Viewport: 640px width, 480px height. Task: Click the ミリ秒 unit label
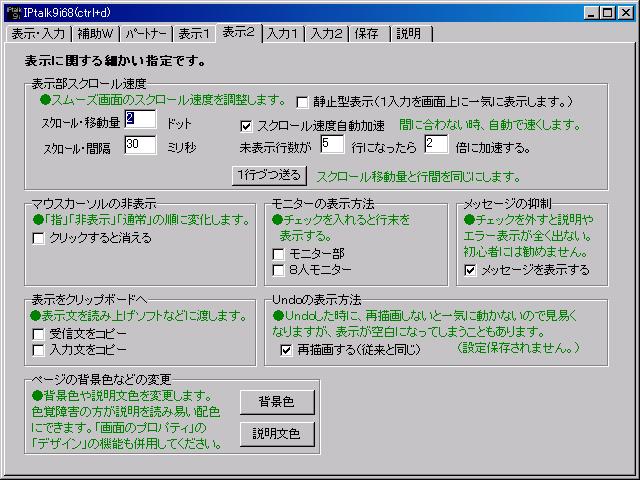click(x=182, y=148)
